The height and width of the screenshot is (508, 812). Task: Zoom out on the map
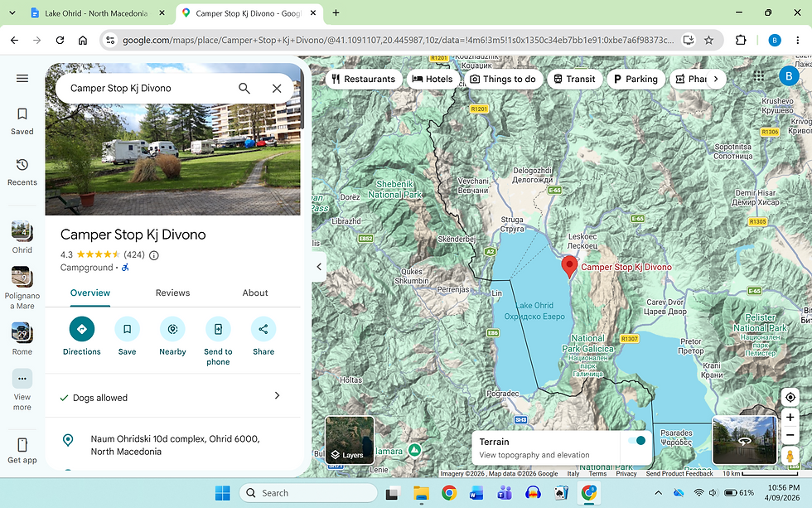pyautogui.click(x=790, y=436)
